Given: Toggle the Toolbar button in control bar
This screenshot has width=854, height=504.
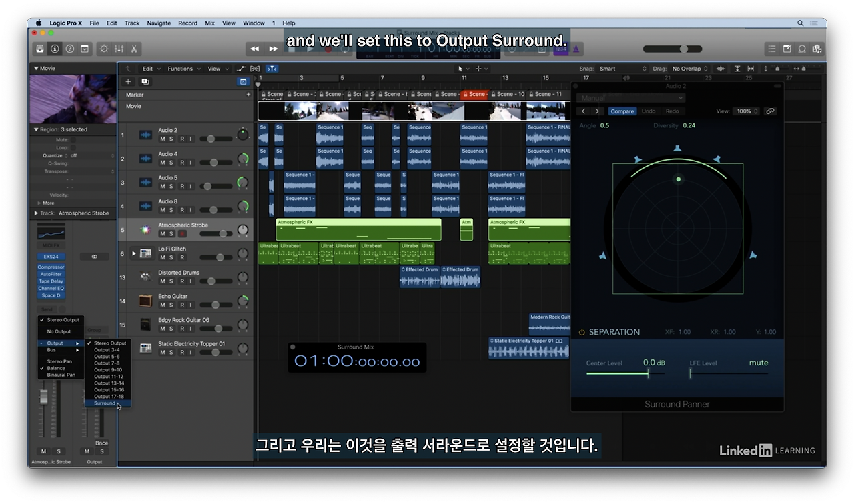Looking at the screenshot, I should click(x=85, y=49).
